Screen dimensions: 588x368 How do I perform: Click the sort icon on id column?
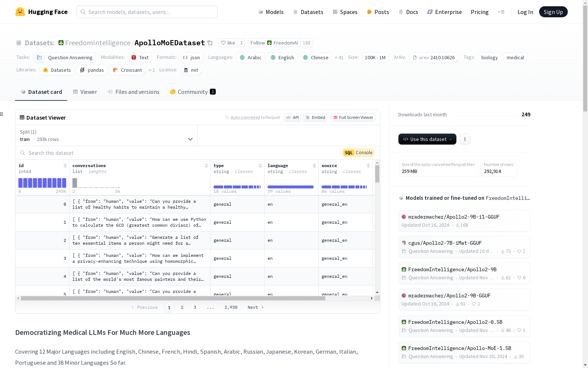(x=65, y=166)
